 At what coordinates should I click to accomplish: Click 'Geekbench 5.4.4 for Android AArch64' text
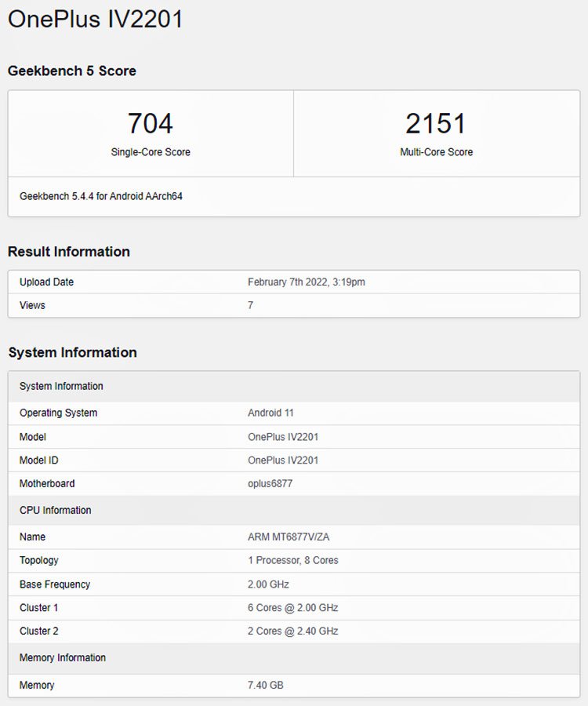click(101, 196)
